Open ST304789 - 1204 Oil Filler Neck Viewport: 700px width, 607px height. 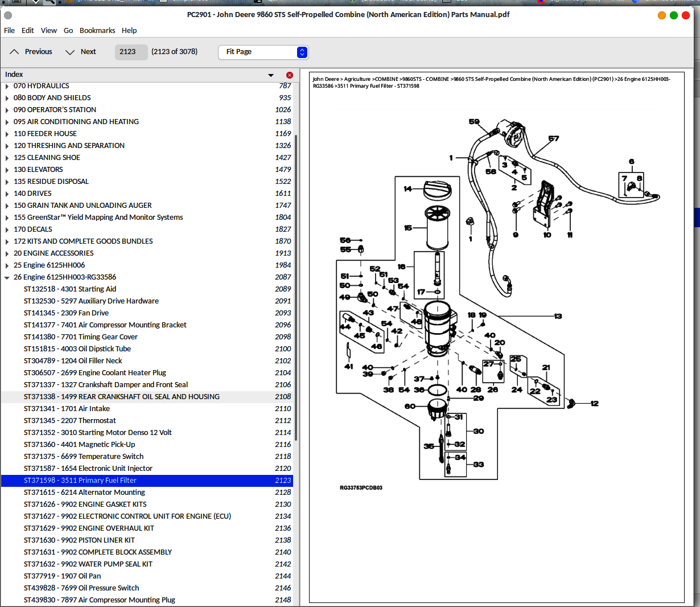tap(147, 361)
